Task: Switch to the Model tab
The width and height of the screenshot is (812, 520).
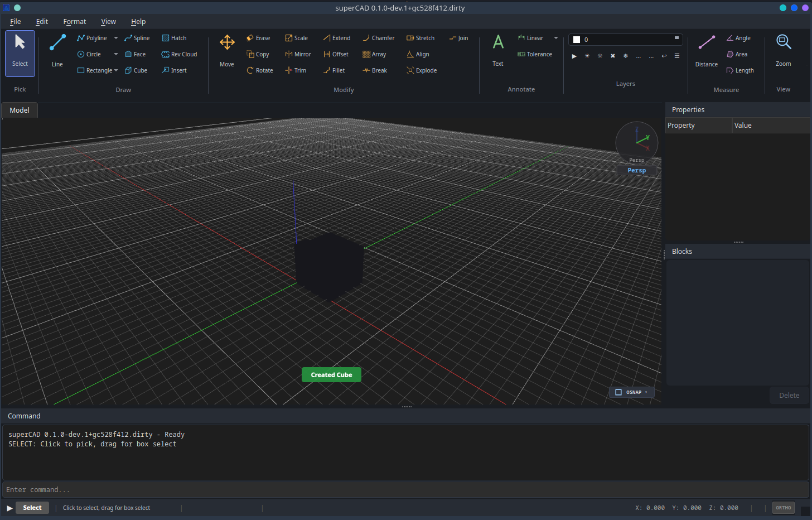Action: 20,110
